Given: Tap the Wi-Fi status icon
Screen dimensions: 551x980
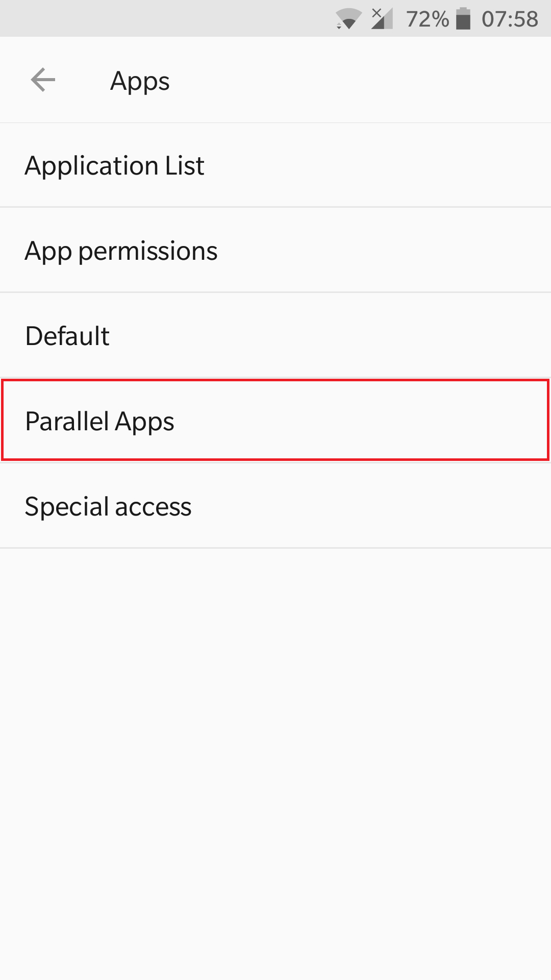Looking at the screenshot, I should click(x=348, y=19).
